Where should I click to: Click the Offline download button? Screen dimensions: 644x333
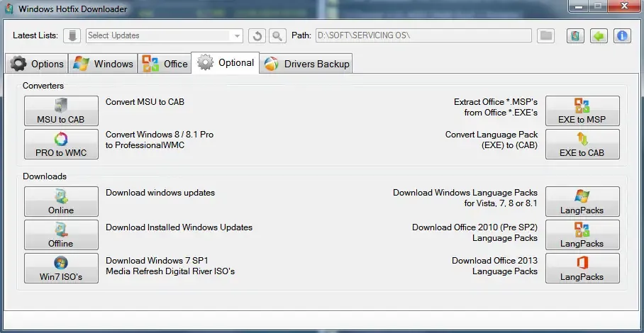click(61, 235)
